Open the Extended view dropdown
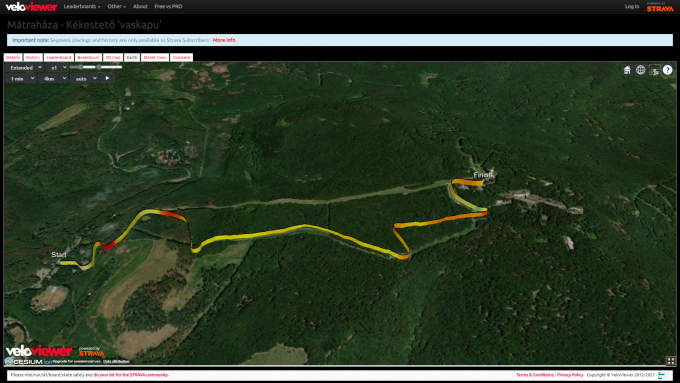Screen dimensions: 680x383 [x=24, y=68]
